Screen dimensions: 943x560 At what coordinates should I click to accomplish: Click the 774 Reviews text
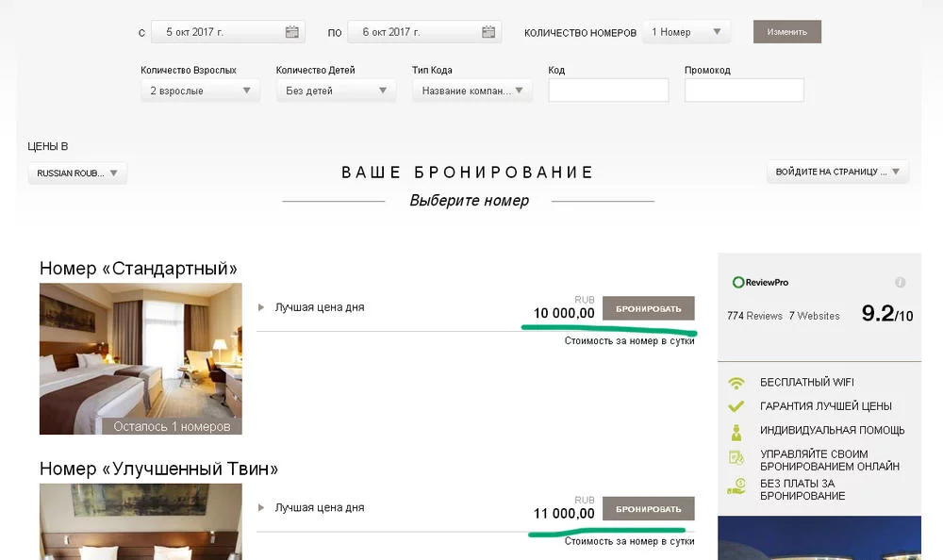(x=754, y=316)
